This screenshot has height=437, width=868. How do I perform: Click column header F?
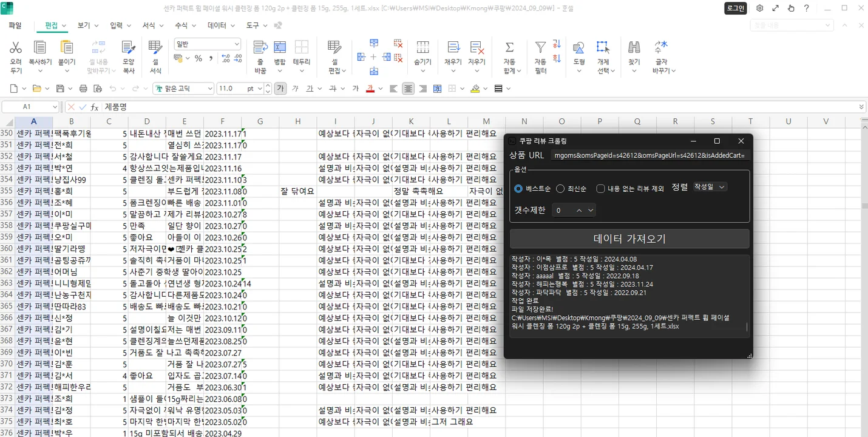click(222, 121)
